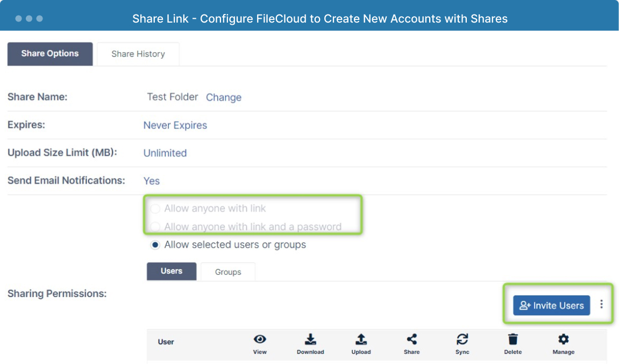Click the Change link next to Test Folder
The image size is (619, 364).
(223, 97)
